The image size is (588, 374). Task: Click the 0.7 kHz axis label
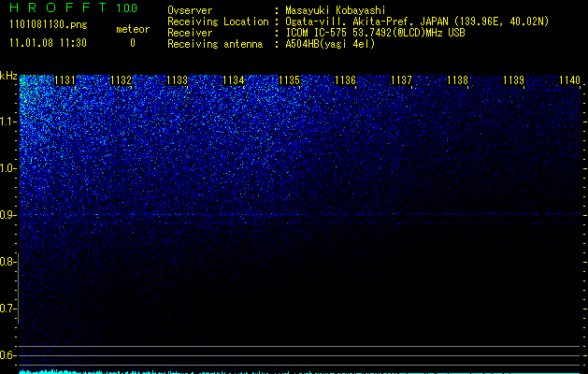point(7,309)
